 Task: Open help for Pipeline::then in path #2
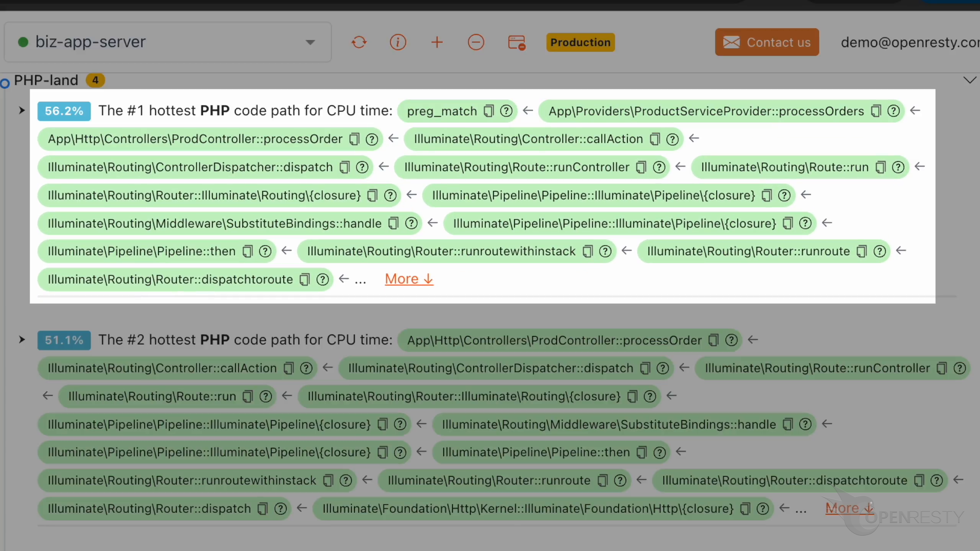[x=659, y=453]
